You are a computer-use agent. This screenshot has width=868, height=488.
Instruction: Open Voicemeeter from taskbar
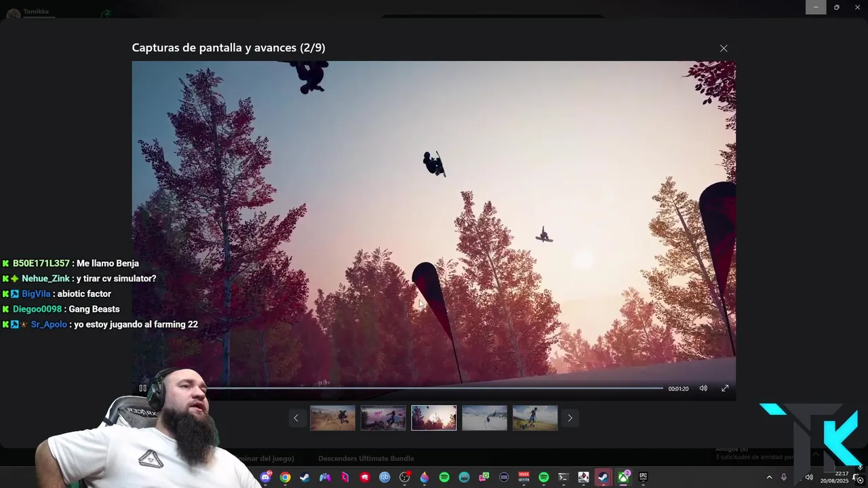(524, 477)
